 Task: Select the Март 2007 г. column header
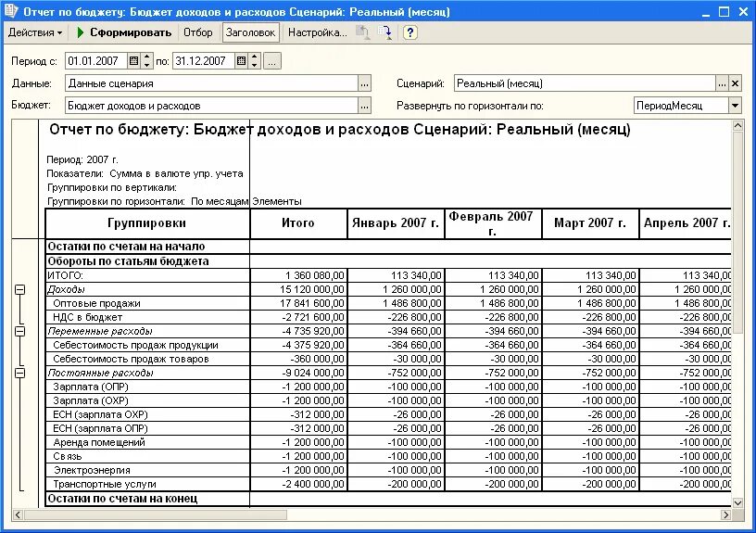point(590,223)
